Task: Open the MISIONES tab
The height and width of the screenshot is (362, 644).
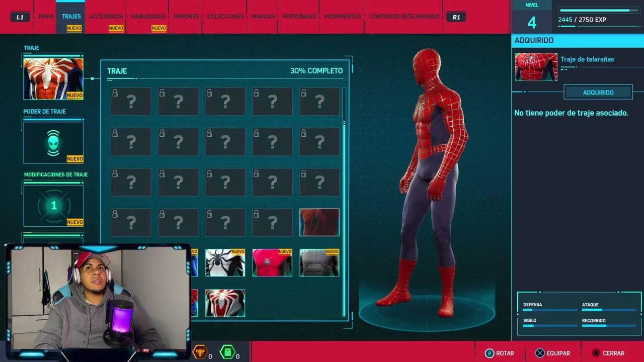Action: [x=186, y=17]
